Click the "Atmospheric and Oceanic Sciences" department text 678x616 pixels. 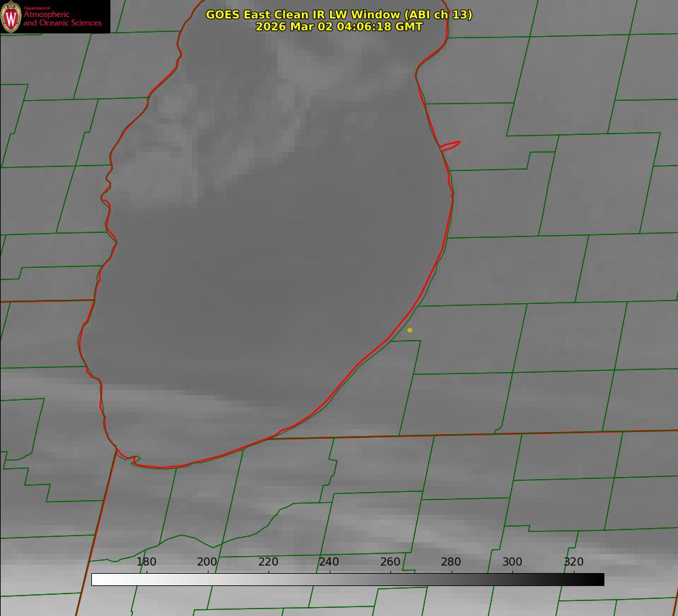[62, 18]
